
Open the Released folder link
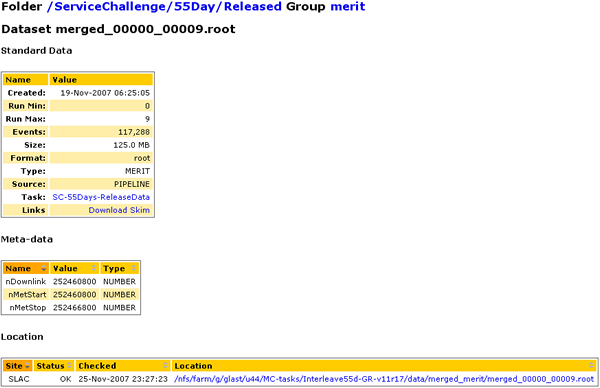253,7
